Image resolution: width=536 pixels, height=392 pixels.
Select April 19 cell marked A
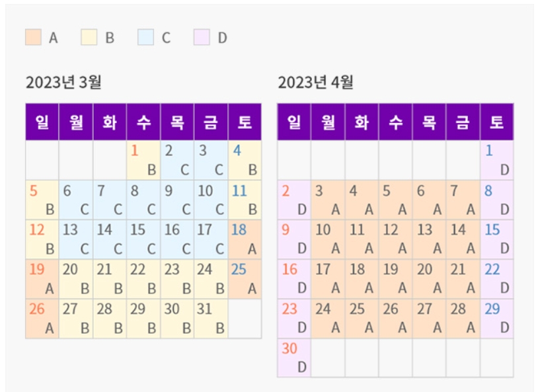tap(395, 279)
